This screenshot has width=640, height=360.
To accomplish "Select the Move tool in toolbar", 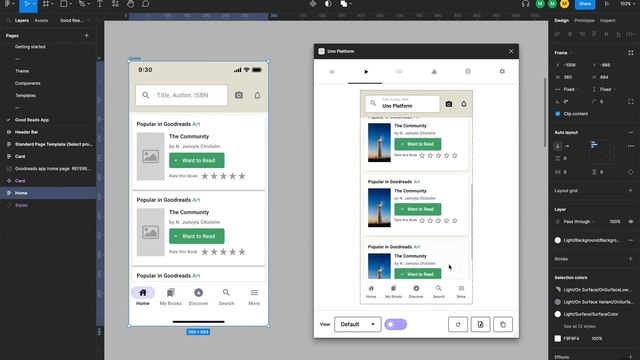I will (27, 4).
